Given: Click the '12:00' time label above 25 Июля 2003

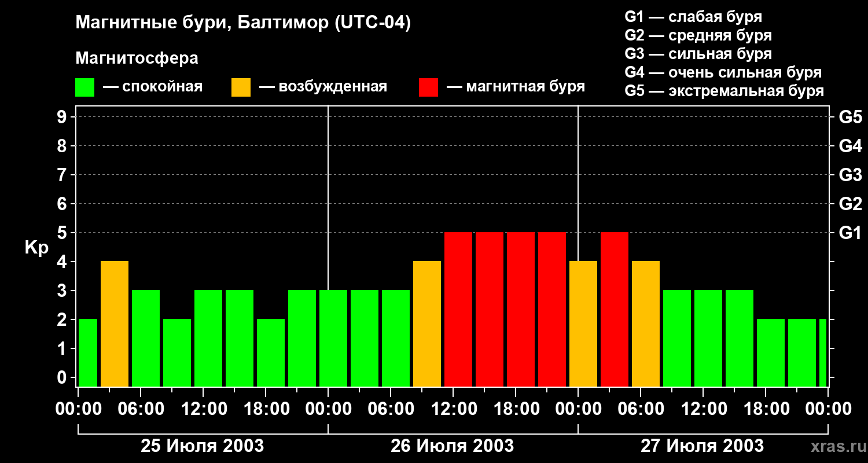Looking at the screenshot, I should pos(203,409).
